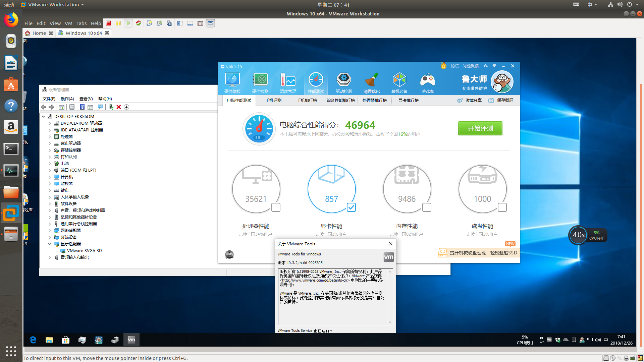The height and width of the screenshot is (362, 644).
Task: Open Device Manager 操作(A) menu
Action: click(67, 99)
